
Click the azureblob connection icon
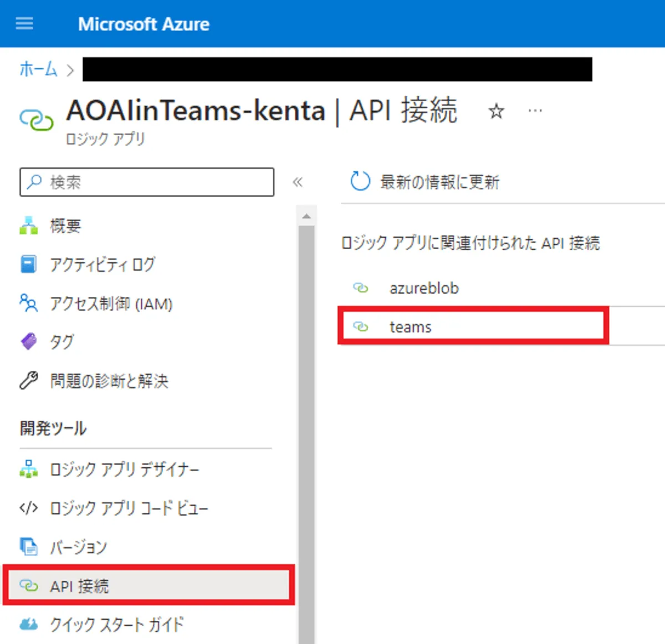[x=361, y=288]
